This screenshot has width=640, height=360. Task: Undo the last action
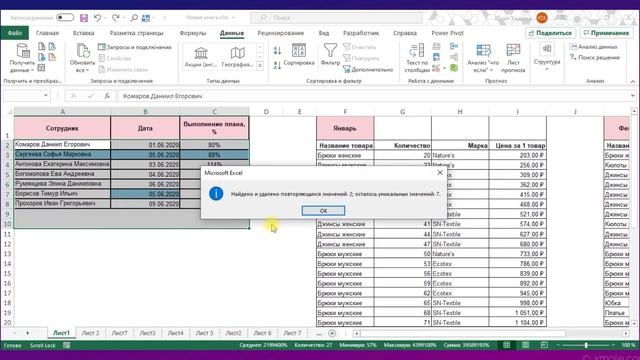click(97, 18)
